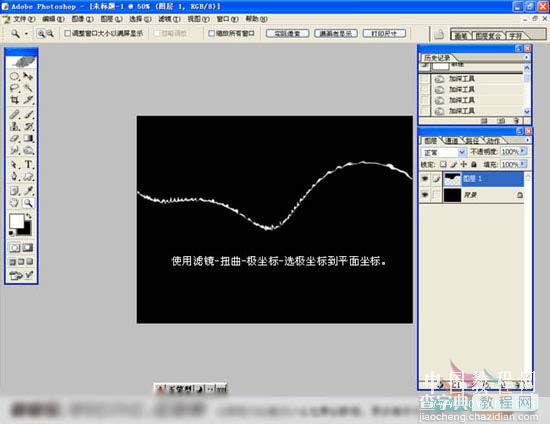Screen dimensions: 550x424
Task: Check the 缩放所有窗口 checkbox
Action: [x=211, y=33]
